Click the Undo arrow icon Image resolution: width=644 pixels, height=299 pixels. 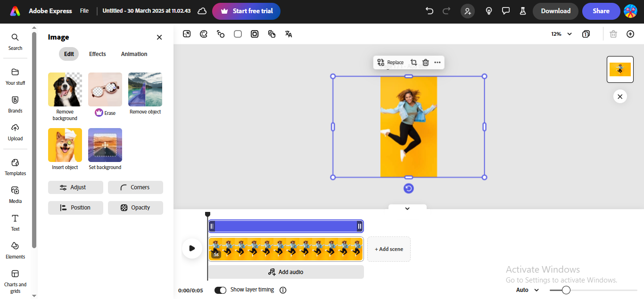coord(429,10)
